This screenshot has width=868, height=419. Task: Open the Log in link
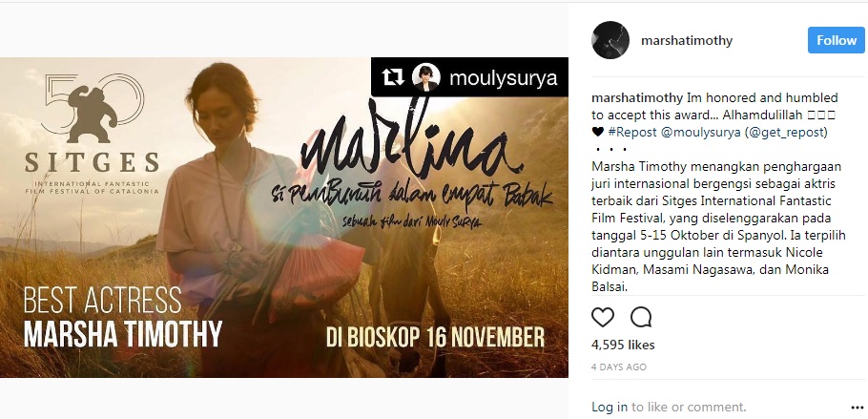coord(610,407)
